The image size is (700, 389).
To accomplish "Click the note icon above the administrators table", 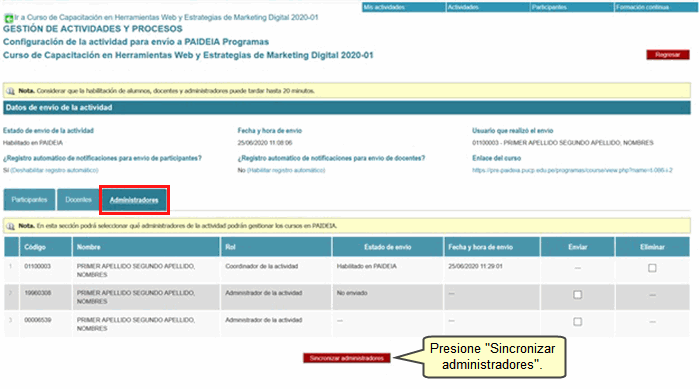I will coord(10,226).
